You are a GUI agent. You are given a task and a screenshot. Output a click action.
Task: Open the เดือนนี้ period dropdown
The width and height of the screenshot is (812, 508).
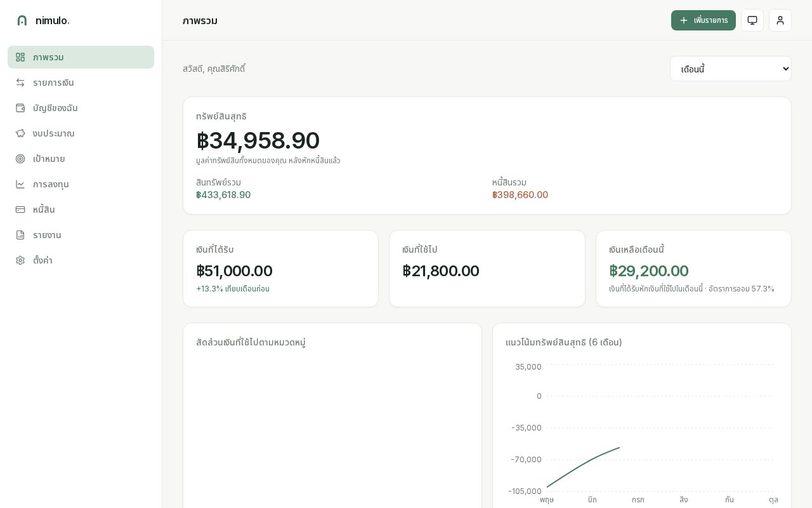click(731, 69)
